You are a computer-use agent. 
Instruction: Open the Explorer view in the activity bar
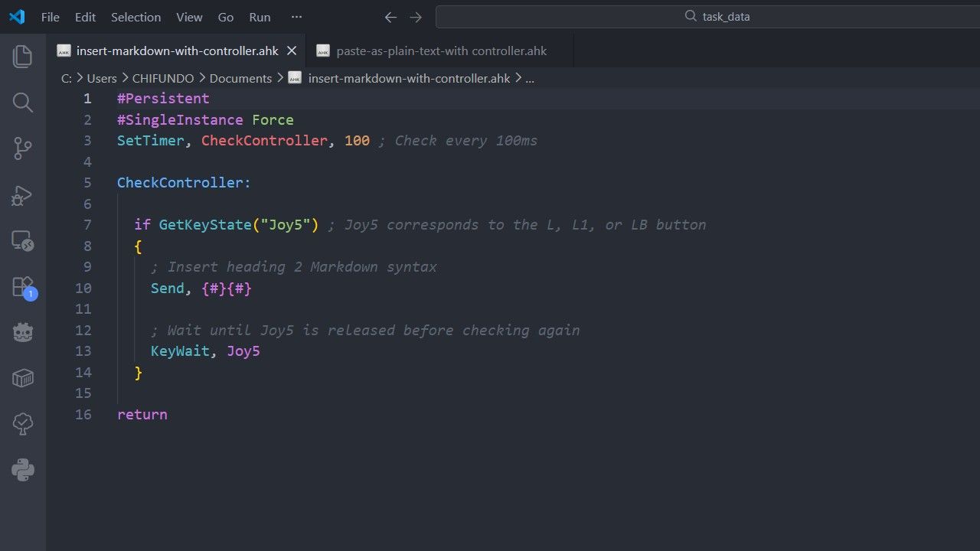click(x=23, y=57)
